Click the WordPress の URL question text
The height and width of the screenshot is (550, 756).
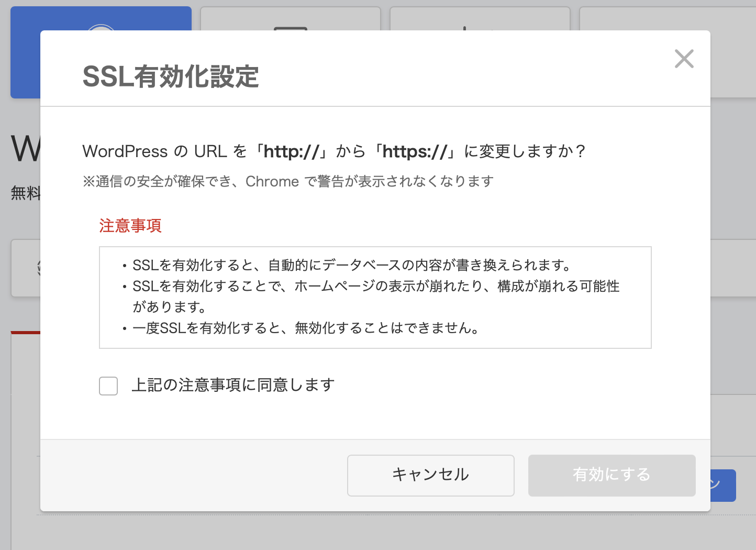333,151
